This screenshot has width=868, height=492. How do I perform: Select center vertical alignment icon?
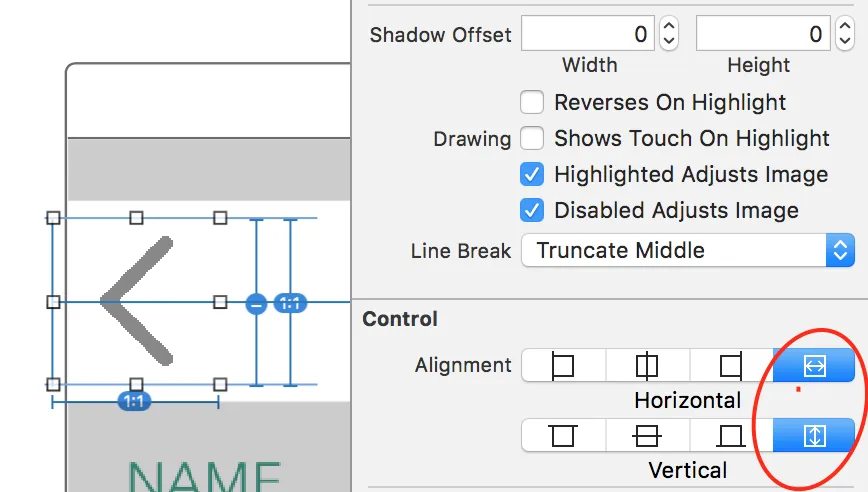[647, 436]
